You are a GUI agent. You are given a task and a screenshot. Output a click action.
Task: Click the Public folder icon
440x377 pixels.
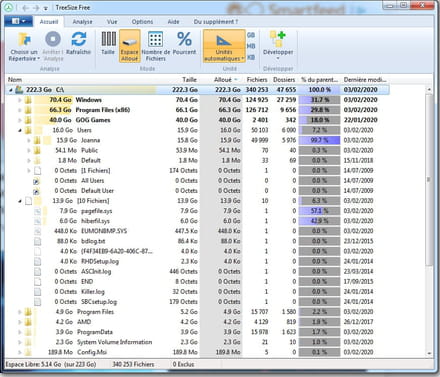[37, 150]
